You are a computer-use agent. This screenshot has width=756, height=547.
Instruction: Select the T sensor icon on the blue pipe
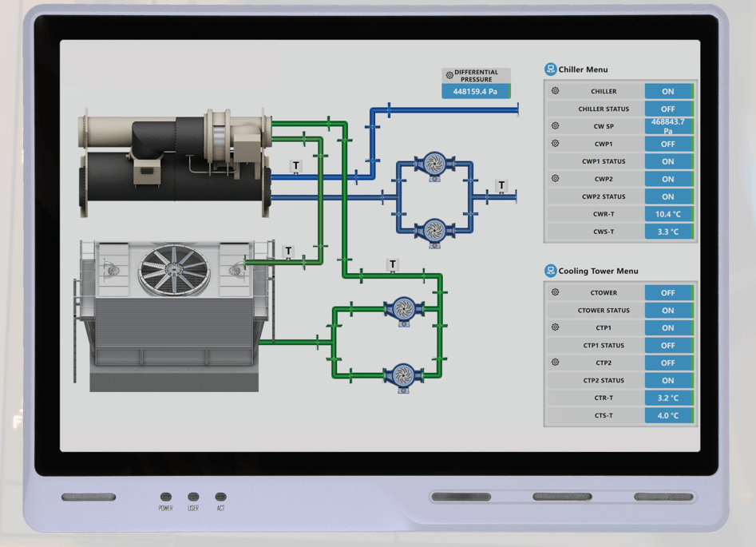pos(295,166)
